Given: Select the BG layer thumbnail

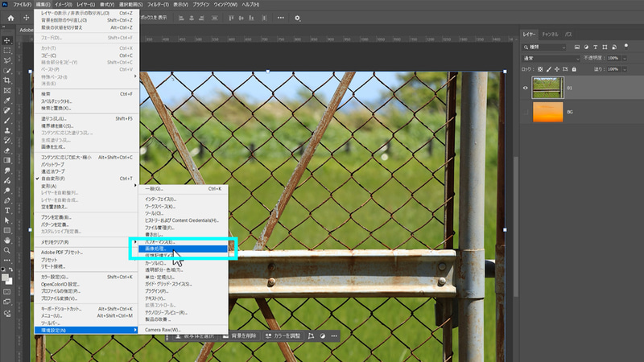Looking at the screenshot, I should click(548, 112).
